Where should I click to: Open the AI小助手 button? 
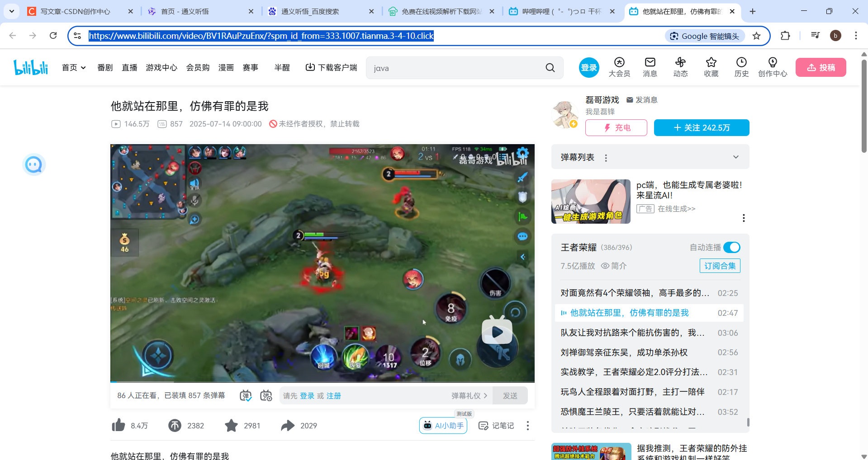click(443, 426)
